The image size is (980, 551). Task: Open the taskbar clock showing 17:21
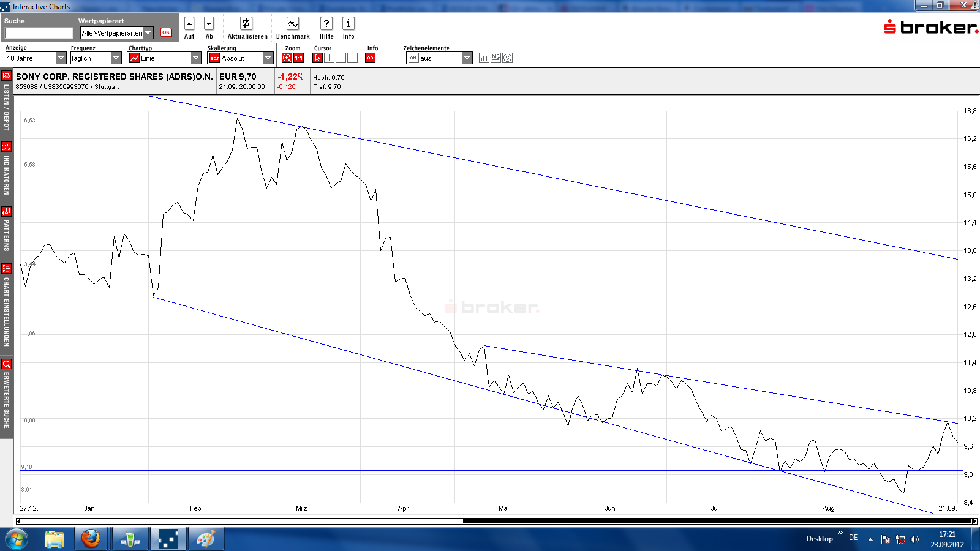tap(947, 539)
